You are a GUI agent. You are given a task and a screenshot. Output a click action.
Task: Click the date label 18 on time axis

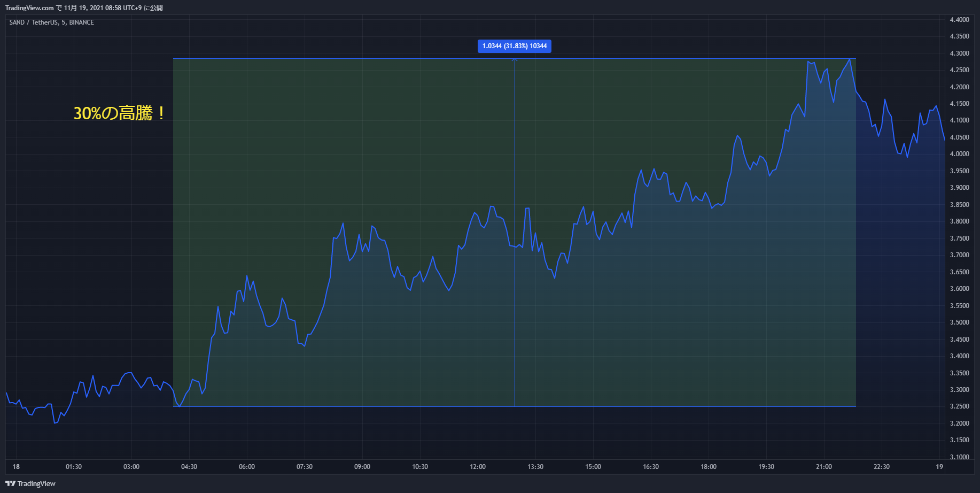point(16,467)
